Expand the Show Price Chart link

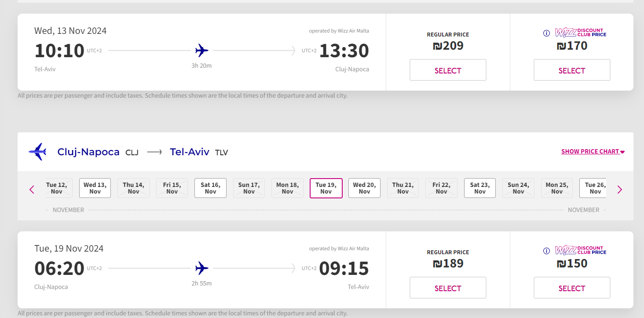(593, 152)
